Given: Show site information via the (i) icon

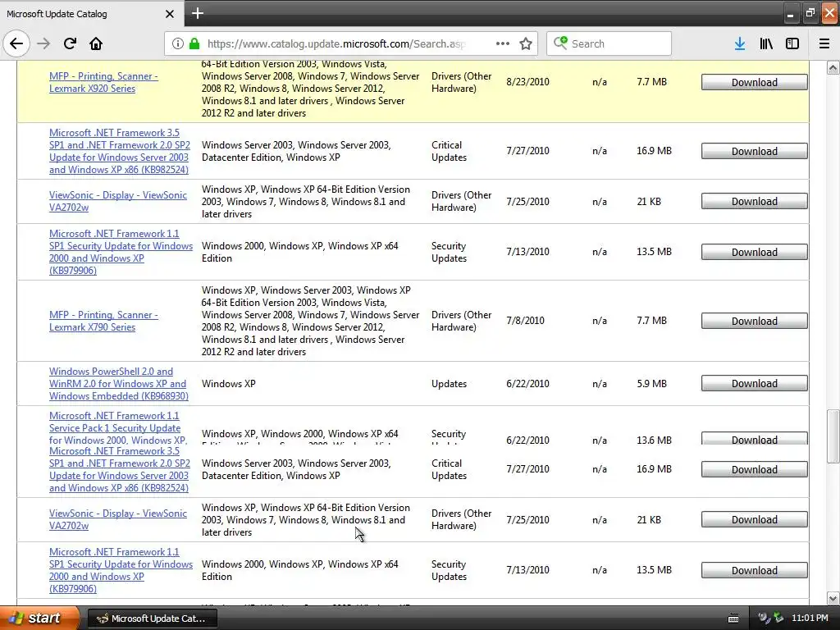Looking at the screenshot, I should (x=178, y=43).
